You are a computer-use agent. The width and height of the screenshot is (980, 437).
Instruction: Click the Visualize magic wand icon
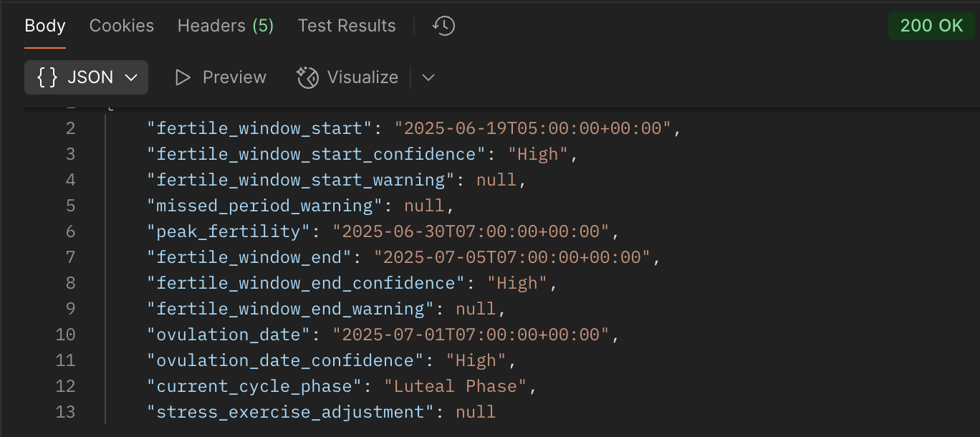coord(307,77)
